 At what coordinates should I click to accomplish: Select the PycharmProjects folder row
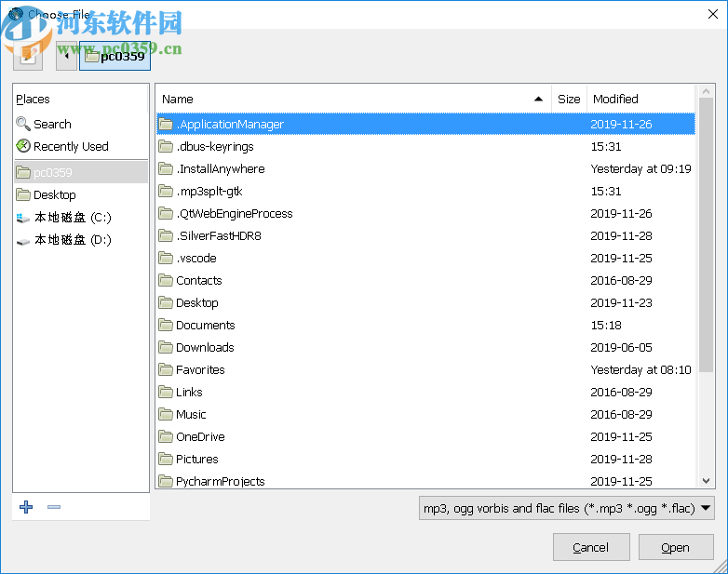click(425, 481)
